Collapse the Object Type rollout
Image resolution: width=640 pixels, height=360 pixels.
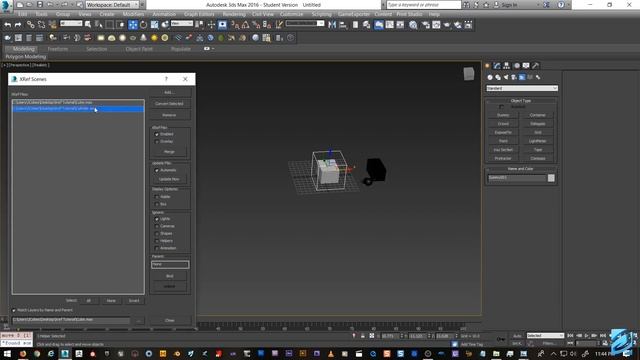coord(521,101)
